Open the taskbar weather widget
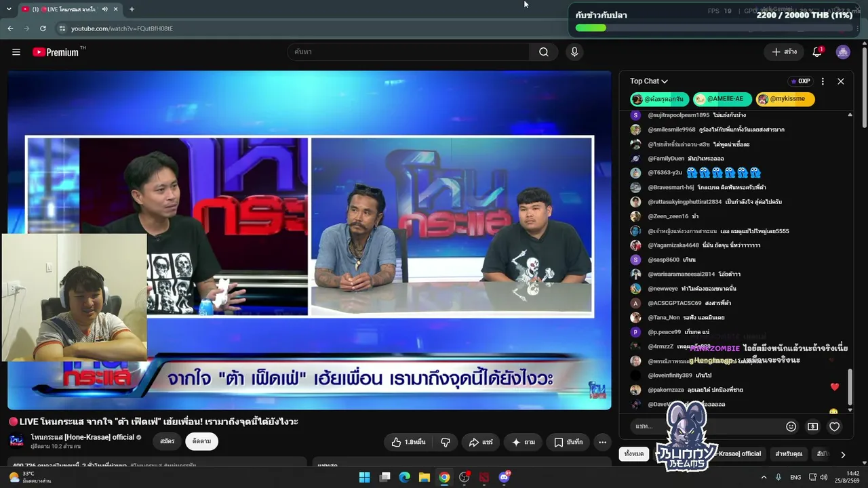 click(x=31, y=477)
